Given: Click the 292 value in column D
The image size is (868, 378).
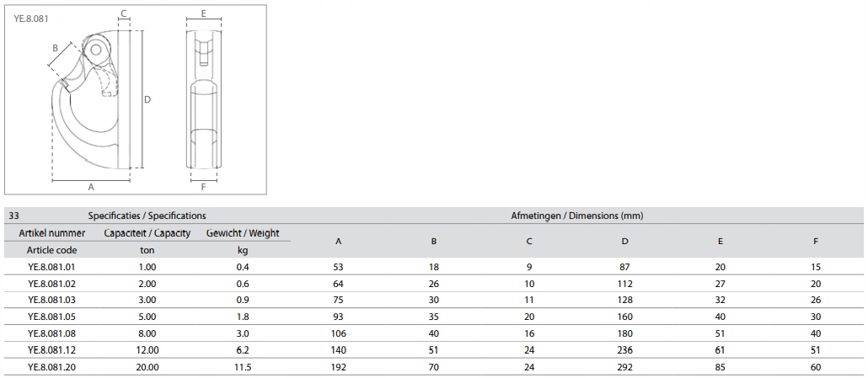Looking at the screenshot, I should pyautogui.click(x=624, y=366).
